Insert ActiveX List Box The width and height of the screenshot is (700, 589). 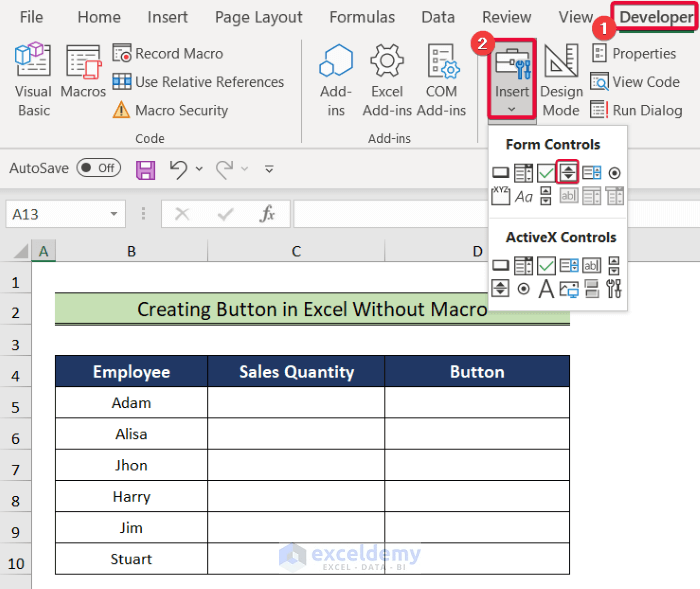click(x=569, y=265)
